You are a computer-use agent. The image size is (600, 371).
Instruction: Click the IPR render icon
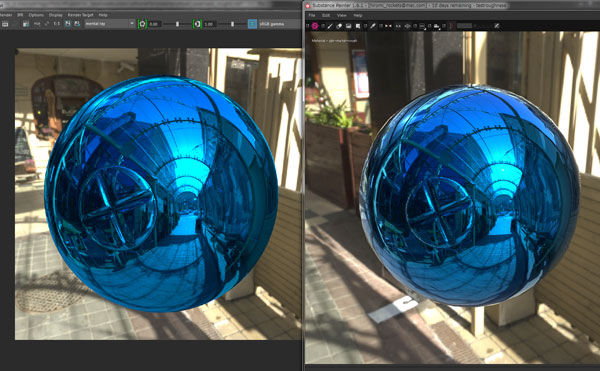coord(37,24)
